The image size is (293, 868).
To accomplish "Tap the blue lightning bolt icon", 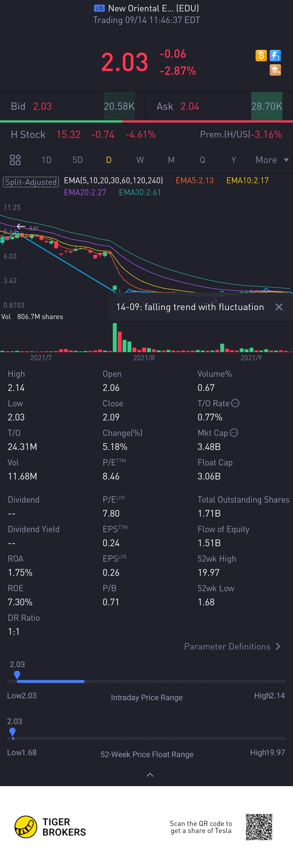I will (x=275, y=55).
